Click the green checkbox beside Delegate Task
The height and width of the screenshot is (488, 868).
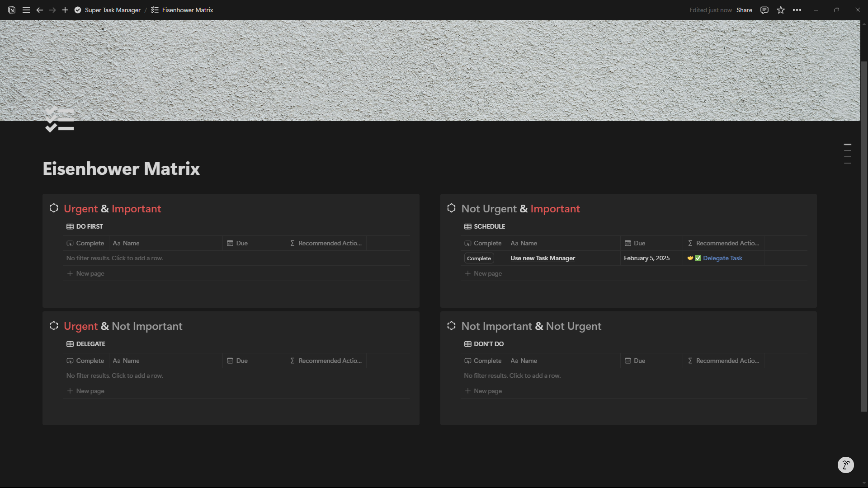tap(698, 258)
